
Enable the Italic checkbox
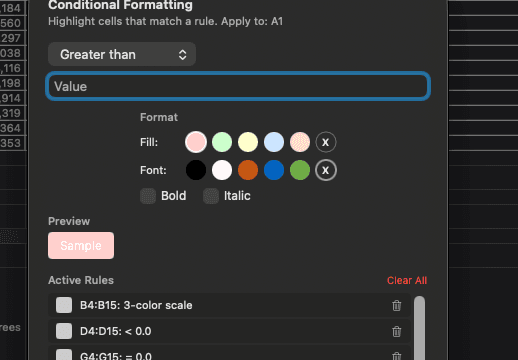tap(211, 196)
